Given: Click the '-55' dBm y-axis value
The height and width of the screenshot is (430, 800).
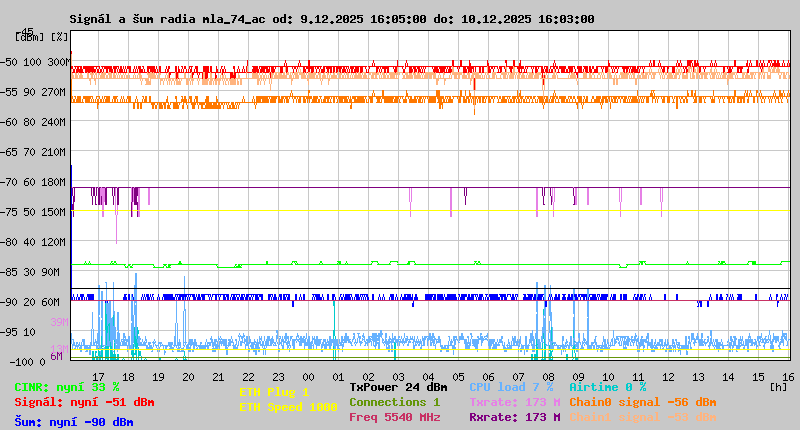Looking at the screenshot, I should pos(8,92).
